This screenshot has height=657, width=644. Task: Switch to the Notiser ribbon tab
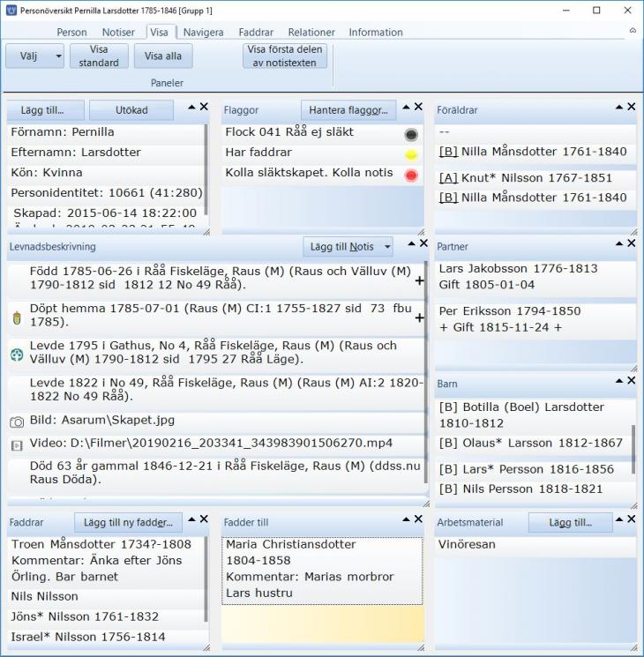(x=118, y=33)
